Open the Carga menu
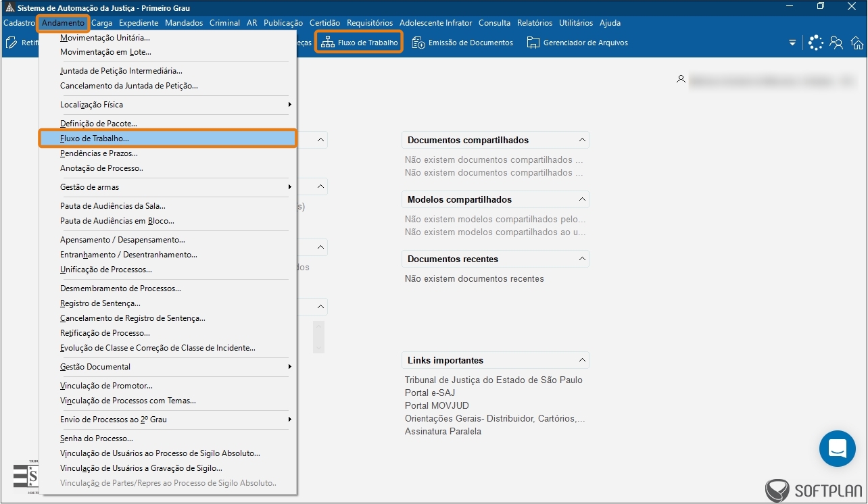This screenshot has width=868, height=504. point(102,23)
